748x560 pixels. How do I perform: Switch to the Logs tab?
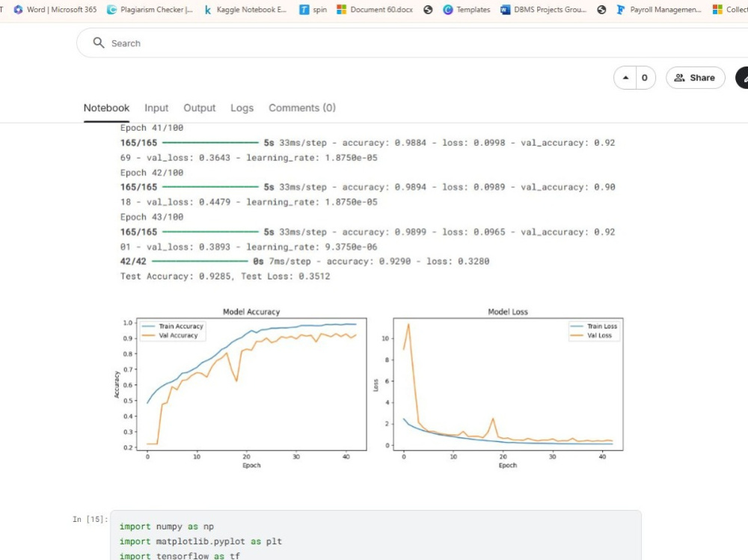pos(242,108)
